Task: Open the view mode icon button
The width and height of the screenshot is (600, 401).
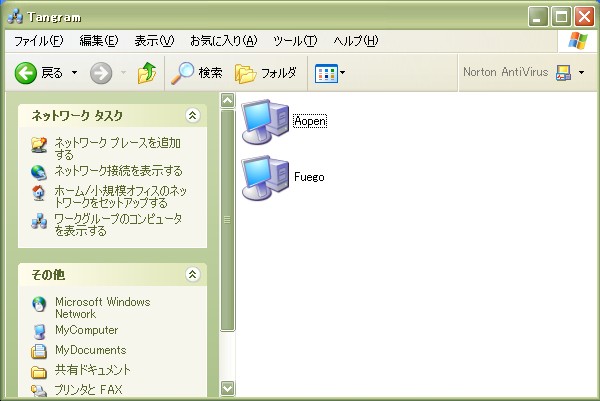Action: [x=326, y=73]
